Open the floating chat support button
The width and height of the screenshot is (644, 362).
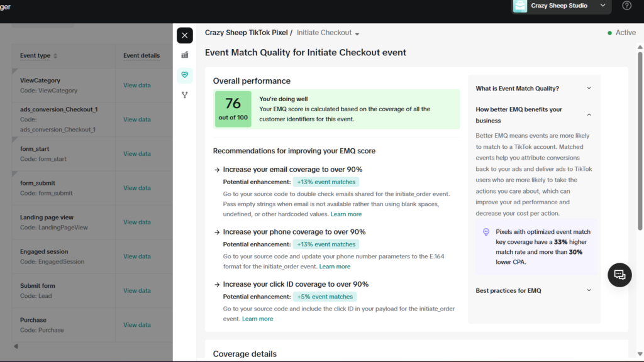point(619,275)
